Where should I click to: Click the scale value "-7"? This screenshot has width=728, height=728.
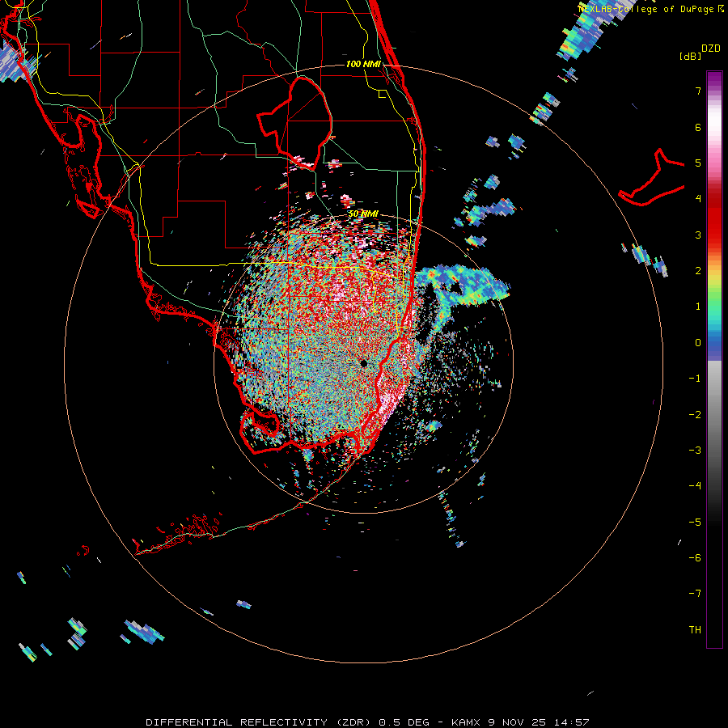695,594
